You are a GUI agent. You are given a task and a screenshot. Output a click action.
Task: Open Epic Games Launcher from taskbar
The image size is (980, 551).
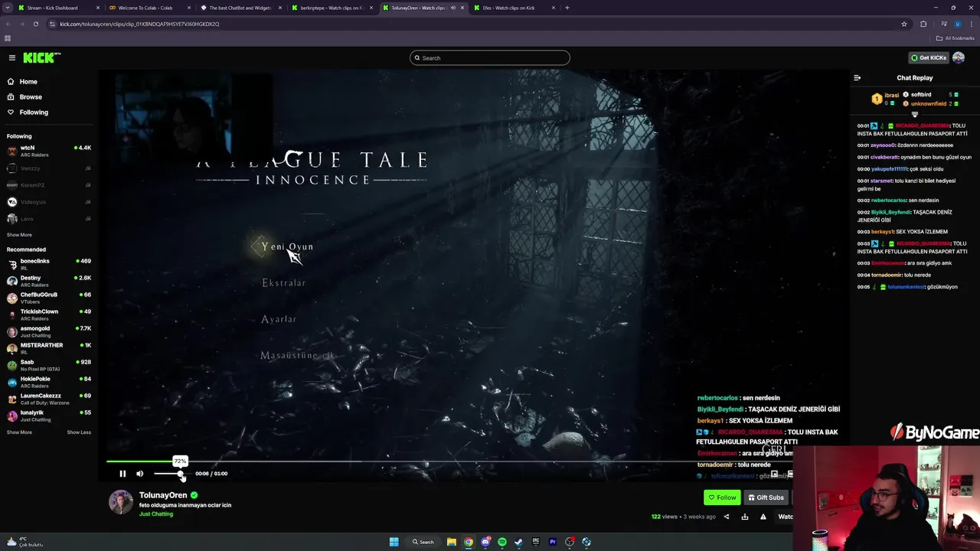tap(535, 542)
